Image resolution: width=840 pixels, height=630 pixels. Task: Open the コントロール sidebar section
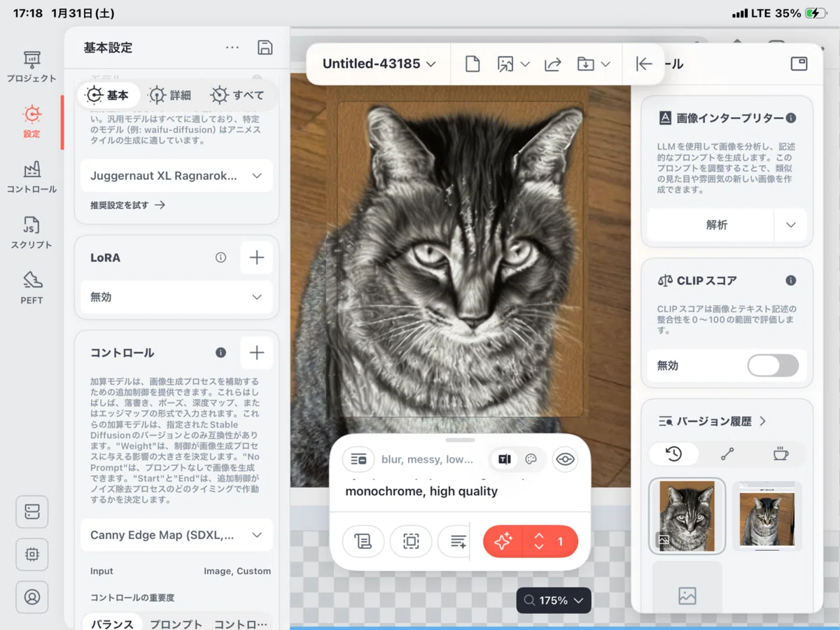tap(31, 177)
